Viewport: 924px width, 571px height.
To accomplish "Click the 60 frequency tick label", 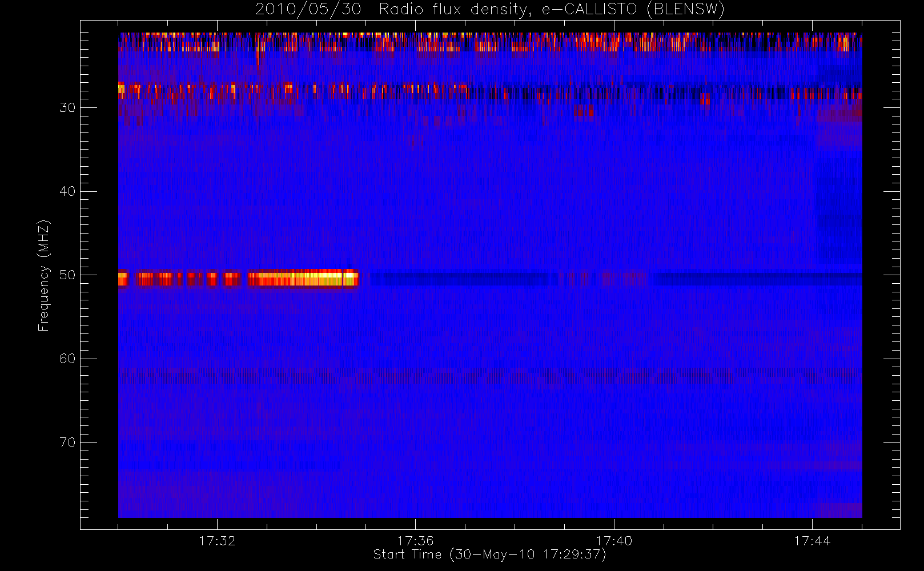I will 67,359.
